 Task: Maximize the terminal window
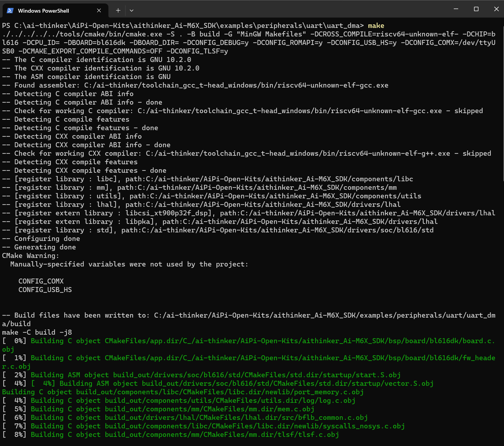click(476, 9)
